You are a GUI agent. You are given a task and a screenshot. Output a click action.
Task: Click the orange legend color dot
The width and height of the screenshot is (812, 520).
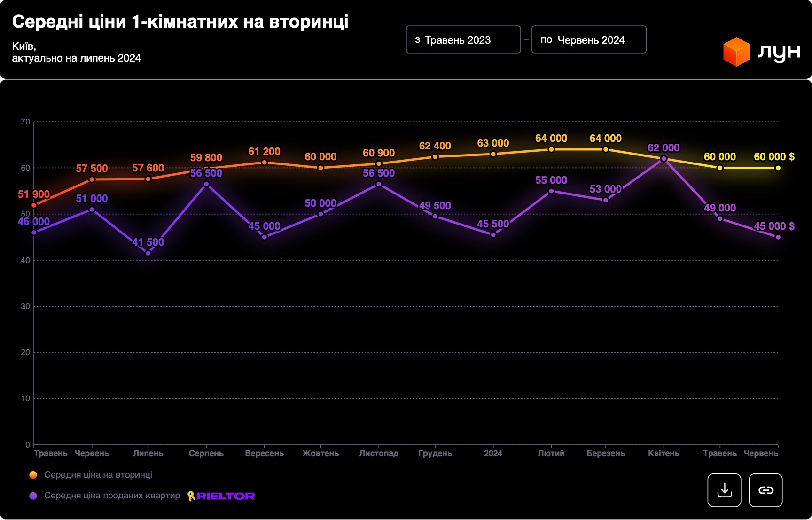[33, 475]
